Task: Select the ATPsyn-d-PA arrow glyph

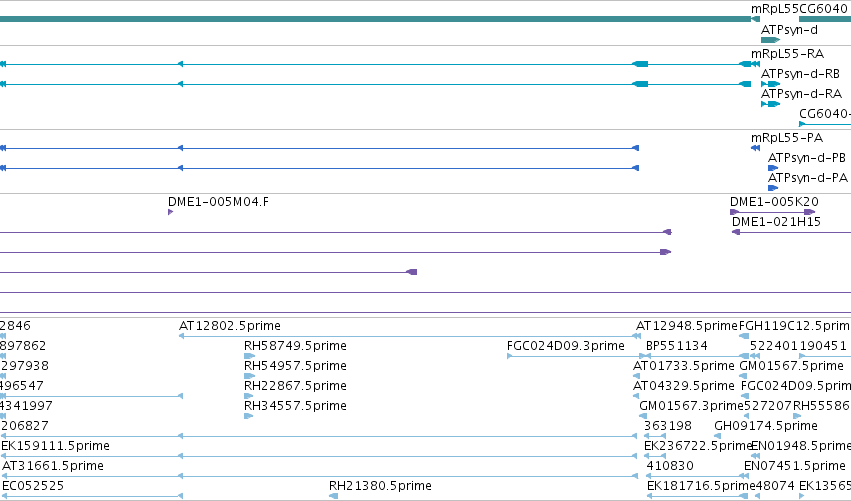Action: pos(773,188)
